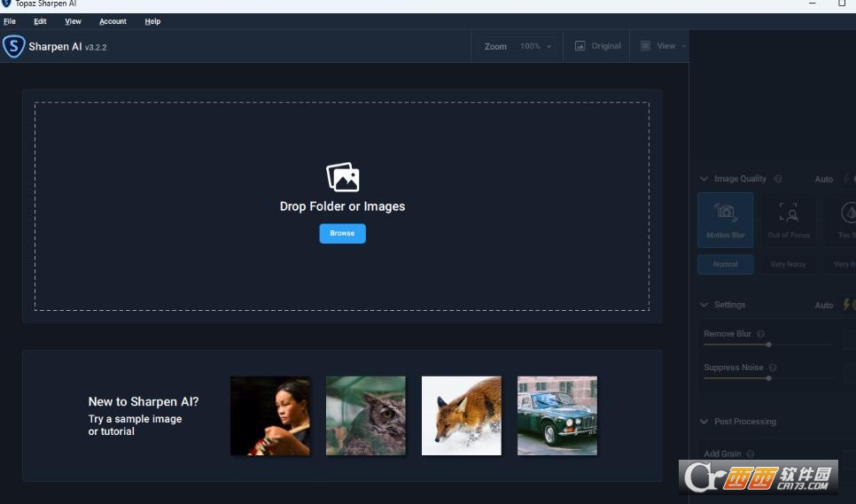This screenshot has width=856, height=504.
Task: Click the Remove Blur help icon
Action: [760, 334]
